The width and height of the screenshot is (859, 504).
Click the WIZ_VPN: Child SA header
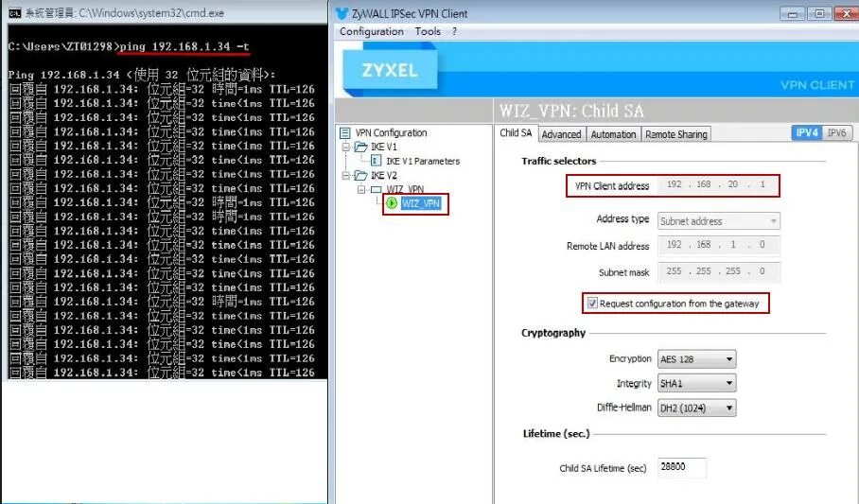pyautogui.click(x=571, y=111)
